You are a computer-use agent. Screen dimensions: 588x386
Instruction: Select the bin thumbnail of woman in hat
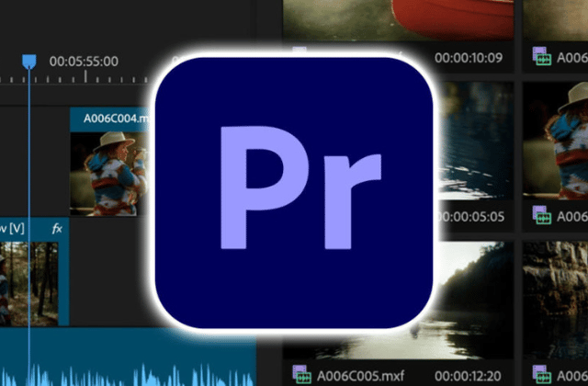[555, 141]
